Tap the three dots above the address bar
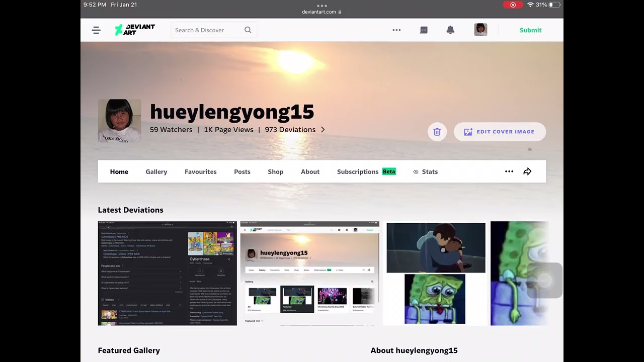This screenshot has width=644, height=362. pyautogui.click(x=322, y=6)
